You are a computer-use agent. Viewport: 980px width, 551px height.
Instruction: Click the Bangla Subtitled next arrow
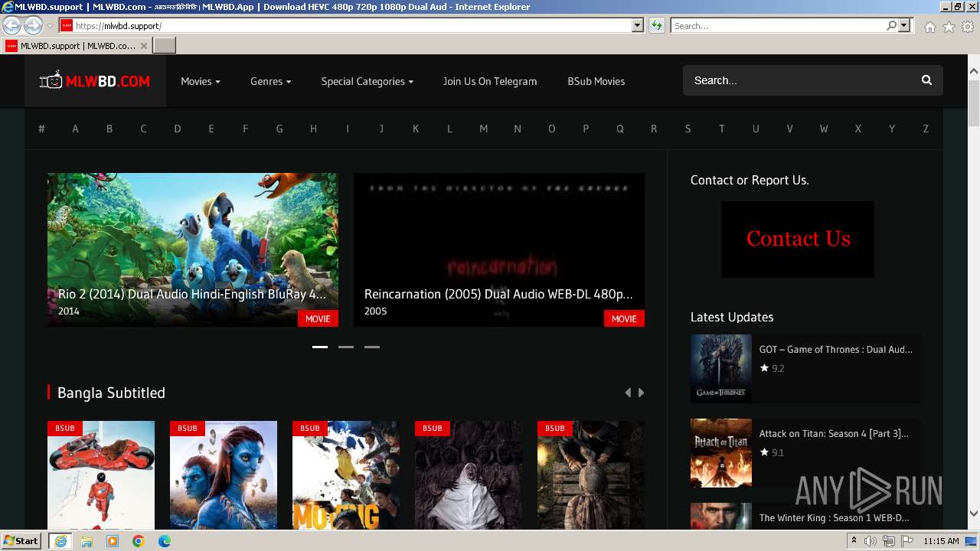pos(641,393)
